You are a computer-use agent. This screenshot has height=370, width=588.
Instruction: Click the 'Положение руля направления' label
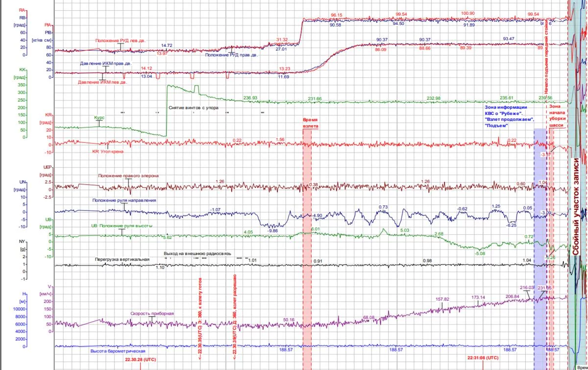(x=124, y=200)
